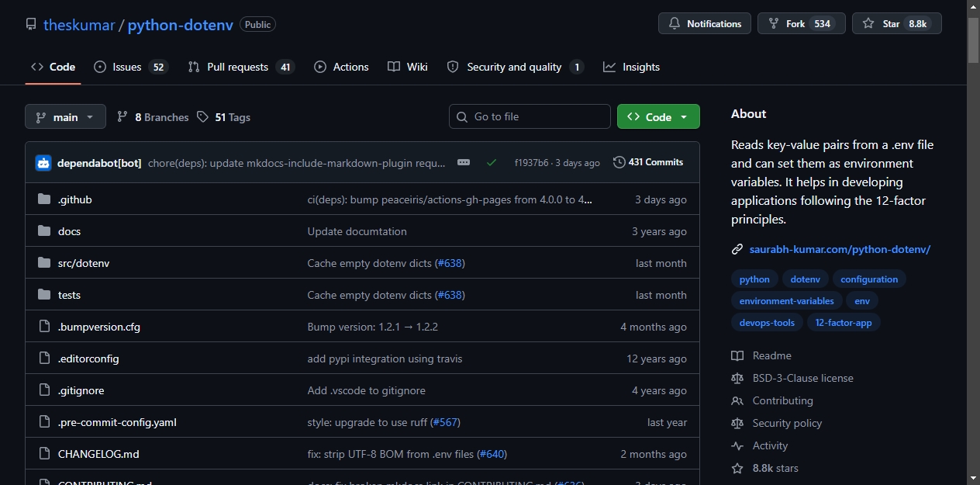Screen dimensions: 980x485
Task: Open the theskumar owner link
Action: tap(79, 24)
